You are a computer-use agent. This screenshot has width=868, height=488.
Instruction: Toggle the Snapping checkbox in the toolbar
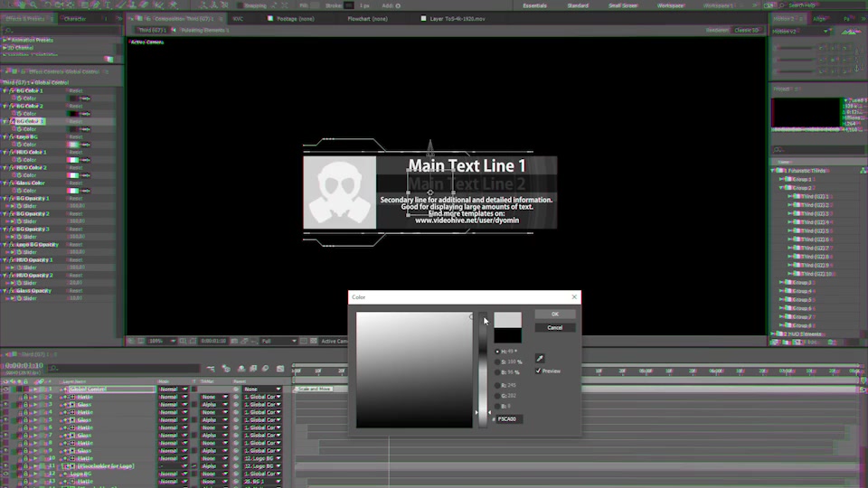[241, 5]
